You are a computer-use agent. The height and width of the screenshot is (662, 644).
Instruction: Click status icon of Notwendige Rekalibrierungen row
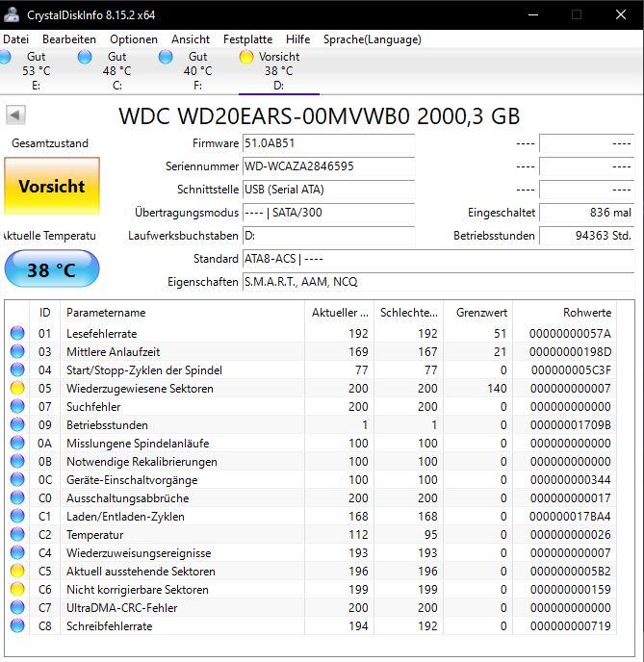click(17, 461)
